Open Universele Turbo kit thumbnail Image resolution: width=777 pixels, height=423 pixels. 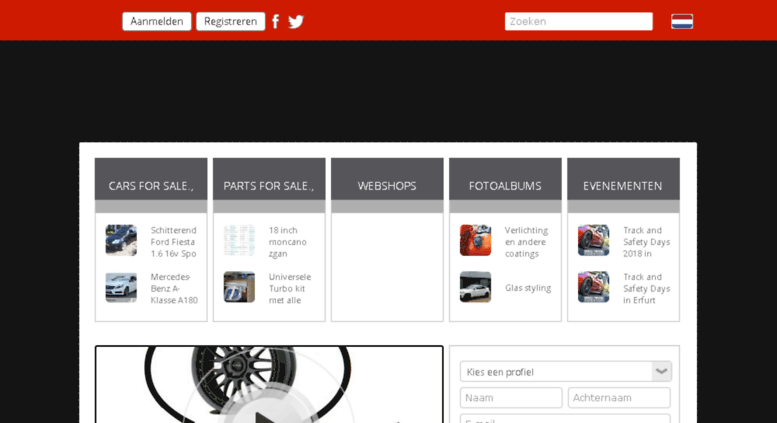click(x=239, y=287)
